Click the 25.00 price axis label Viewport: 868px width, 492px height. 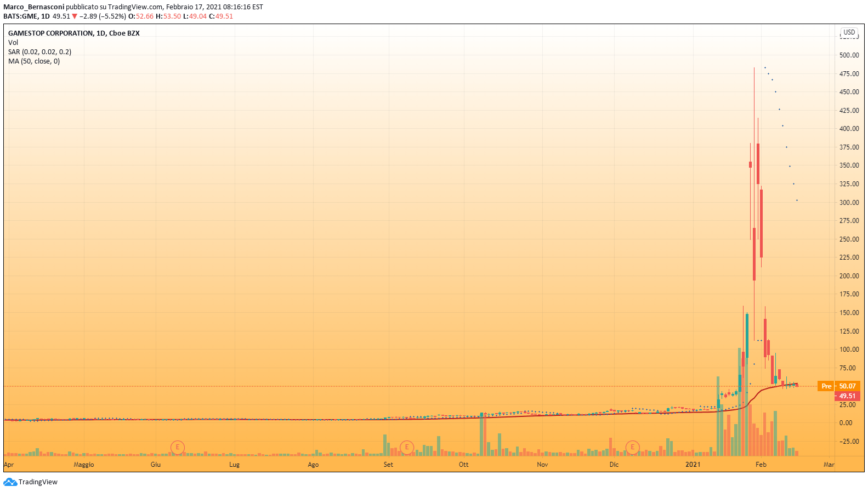pyautogui.click(x=848, y=405)
